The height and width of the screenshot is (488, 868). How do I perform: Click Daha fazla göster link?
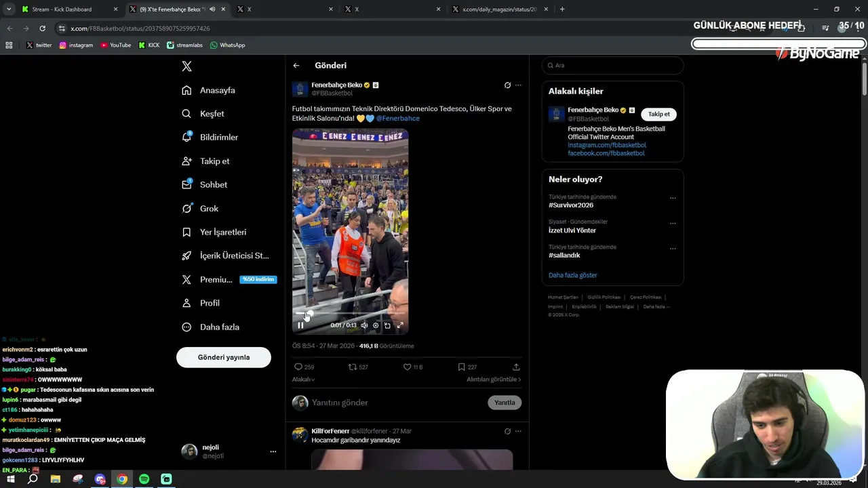(573, 275)
